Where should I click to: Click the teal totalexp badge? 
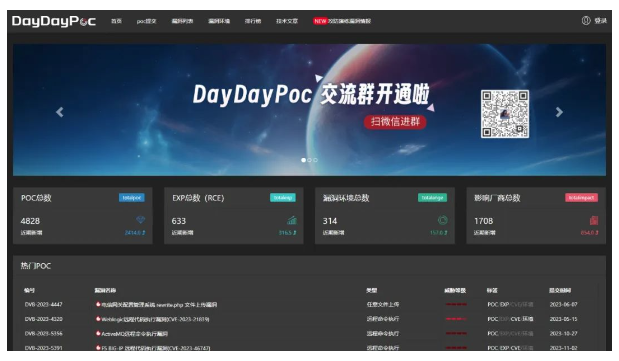283,197
